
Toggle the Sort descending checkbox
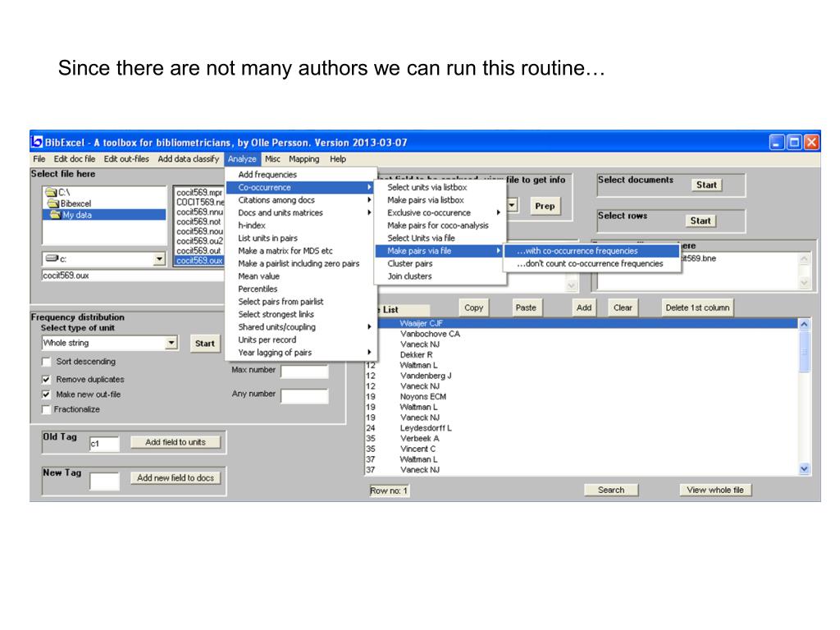[47, 362]
